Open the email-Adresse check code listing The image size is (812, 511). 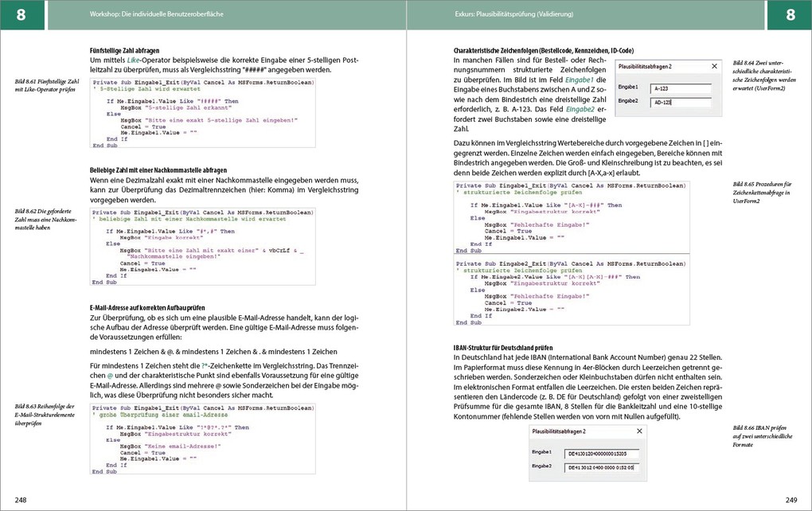coord(202,438)
